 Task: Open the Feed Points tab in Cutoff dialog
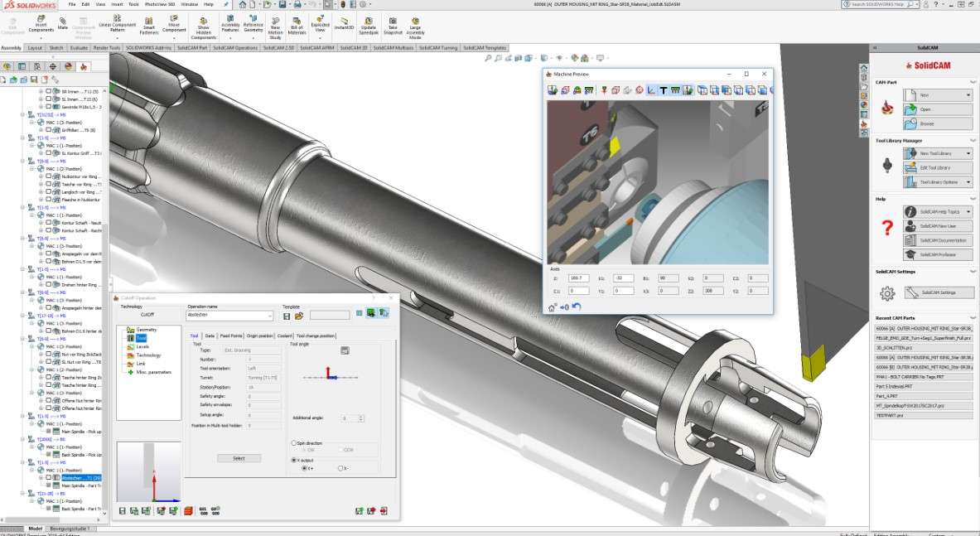coord(230,336)
